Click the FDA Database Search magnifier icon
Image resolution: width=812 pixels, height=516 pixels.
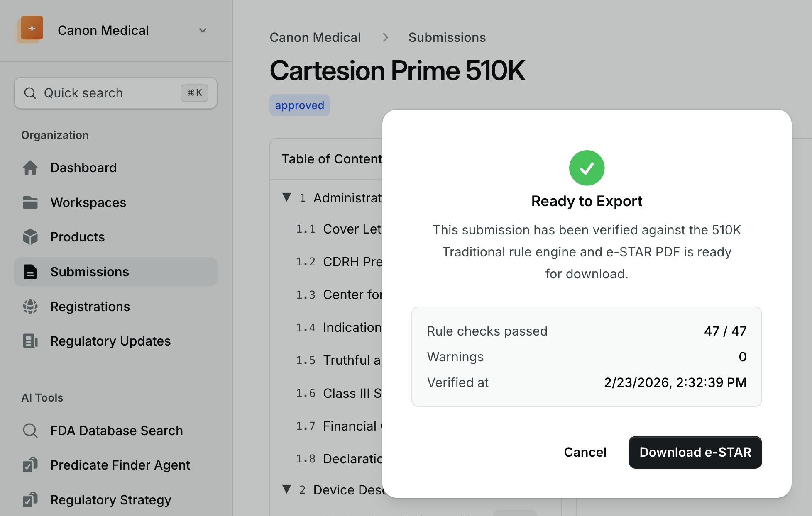30,431
